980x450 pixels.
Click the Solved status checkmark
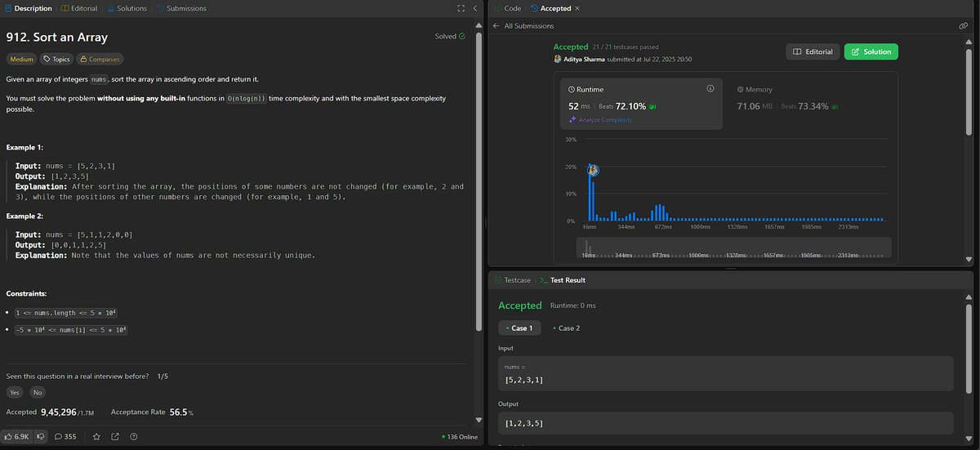(x=462, y=36)
